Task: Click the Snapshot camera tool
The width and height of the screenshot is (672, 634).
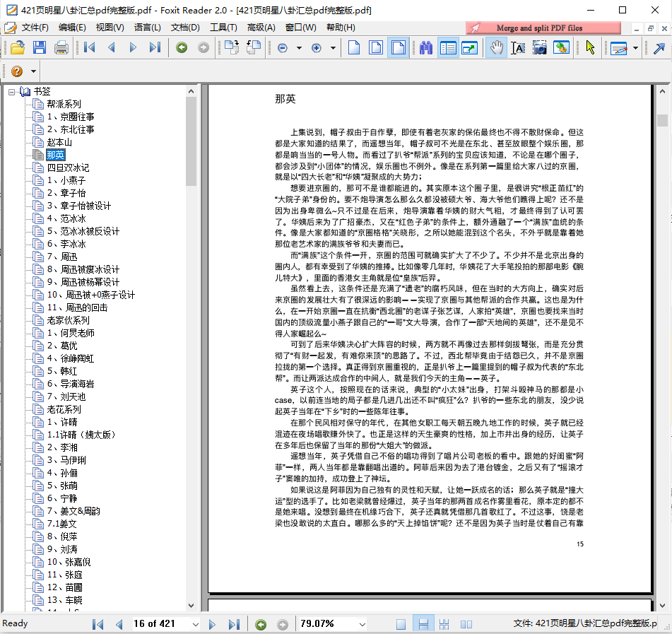Action: (x=539, y=48)
